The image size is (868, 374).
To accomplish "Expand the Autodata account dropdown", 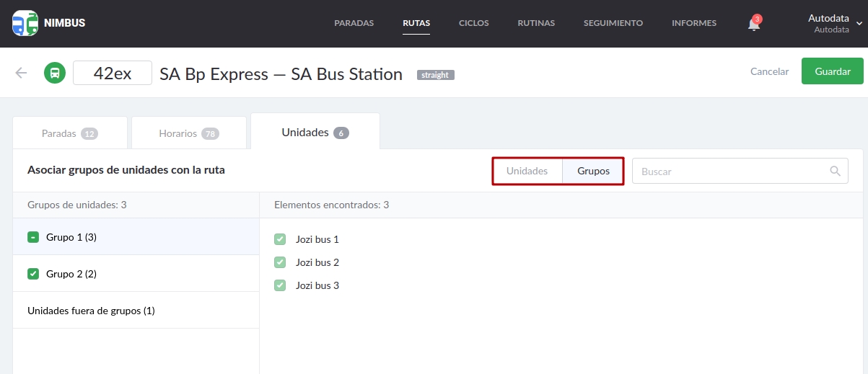I will [x=859, y=23].
